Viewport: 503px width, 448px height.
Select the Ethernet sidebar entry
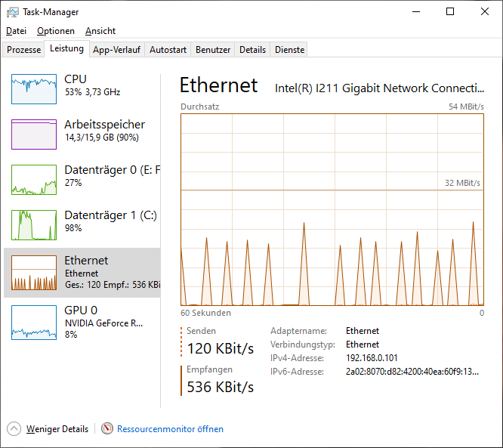tap(82, 272)
